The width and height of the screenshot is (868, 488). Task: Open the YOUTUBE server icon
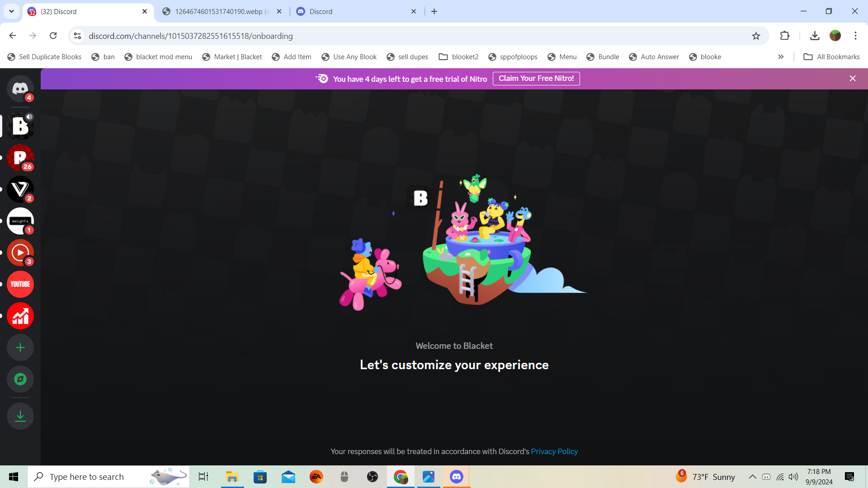click(20, 284)
